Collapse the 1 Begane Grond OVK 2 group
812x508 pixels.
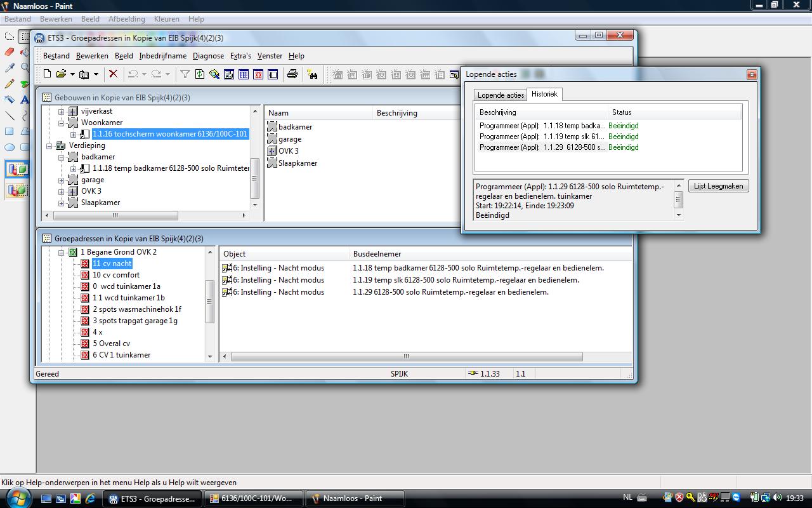[x=62, y=253]
